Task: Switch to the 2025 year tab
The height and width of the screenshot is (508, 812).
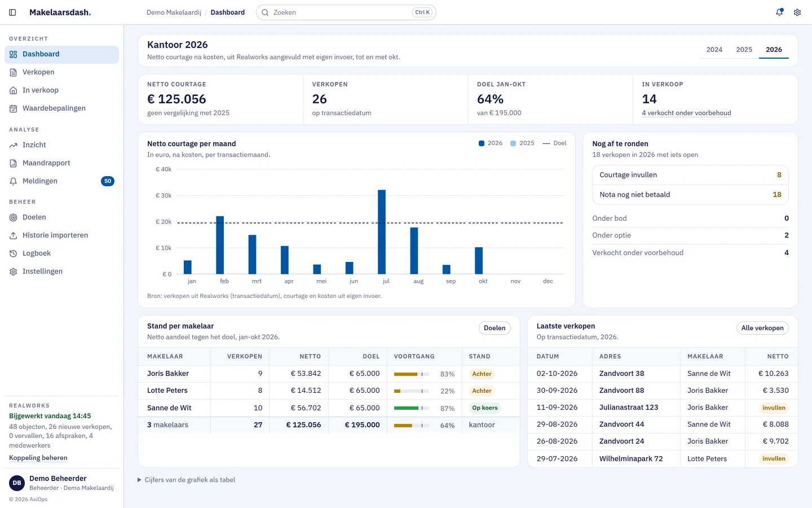Action: (x=744, y=50)
